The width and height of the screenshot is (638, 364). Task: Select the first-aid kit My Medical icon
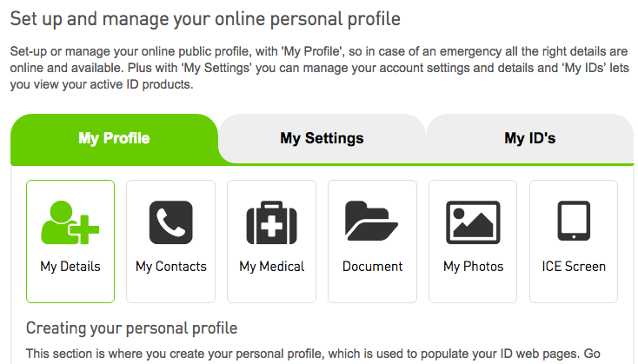click(272, 222)
